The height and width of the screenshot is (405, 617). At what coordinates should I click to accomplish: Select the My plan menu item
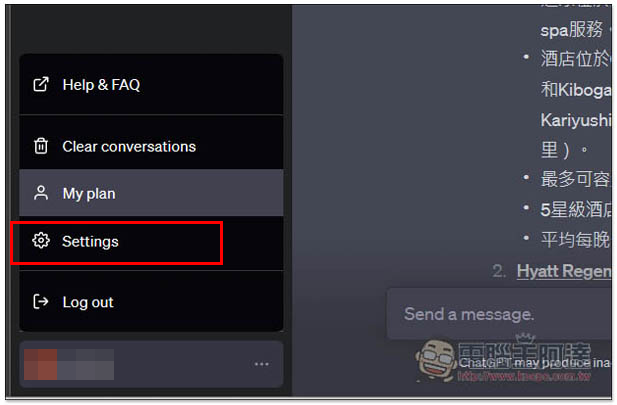(x=151, y=193)
